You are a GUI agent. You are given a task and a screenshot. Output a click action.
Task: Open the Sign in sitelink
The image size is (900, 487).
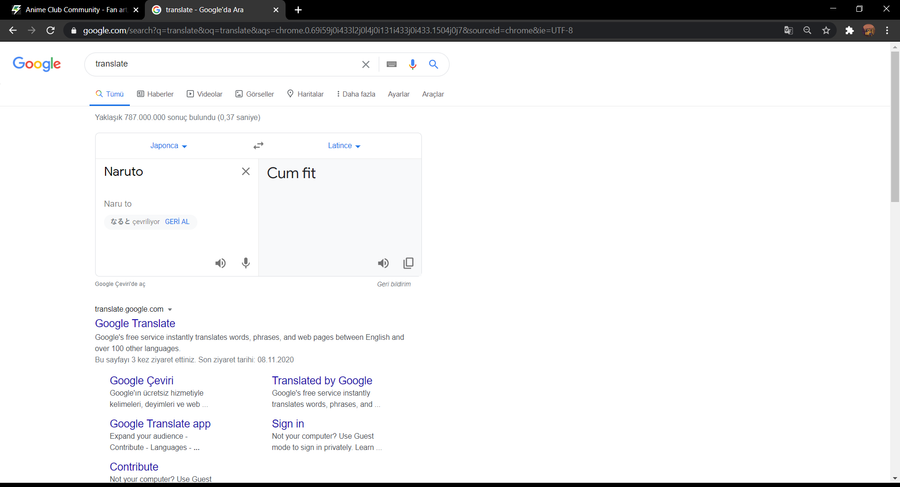(x=288, y=423)
